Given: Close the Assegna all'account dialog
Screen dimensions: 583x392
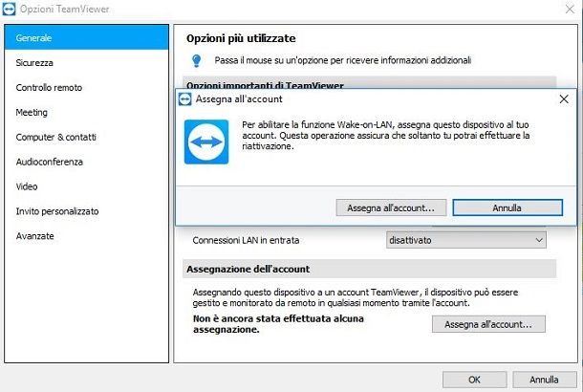Looking at the screenshot, I should click(564, 98).
